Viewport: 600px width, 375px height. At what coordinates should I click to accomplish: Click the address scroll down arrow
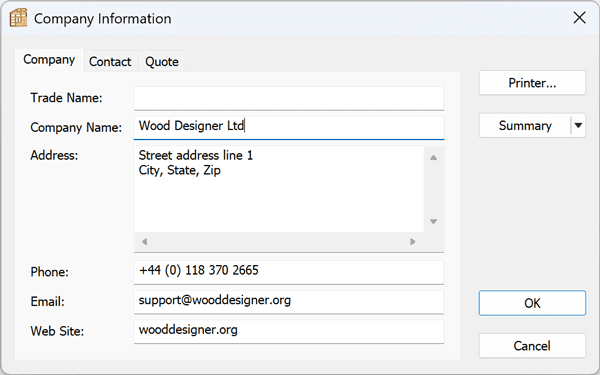click(434, 221)
